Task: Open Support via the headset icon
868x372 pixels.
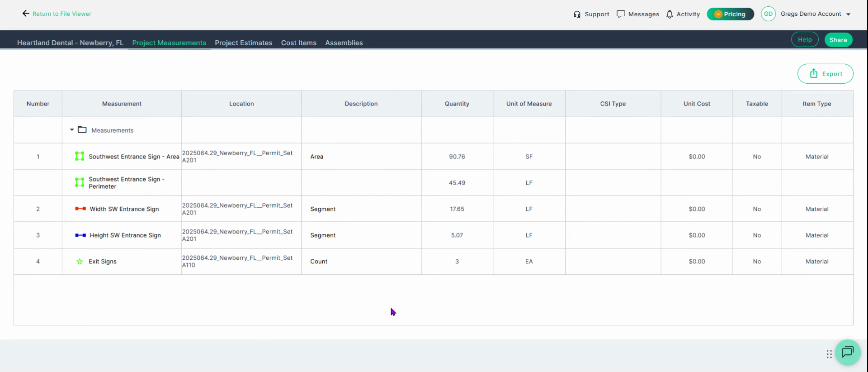Action: 577,14
